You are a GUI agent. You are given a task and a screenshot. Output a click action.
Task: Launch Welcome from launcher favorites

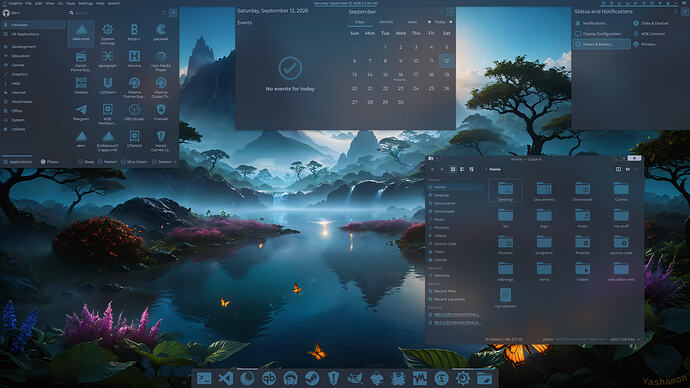(81, 33)
